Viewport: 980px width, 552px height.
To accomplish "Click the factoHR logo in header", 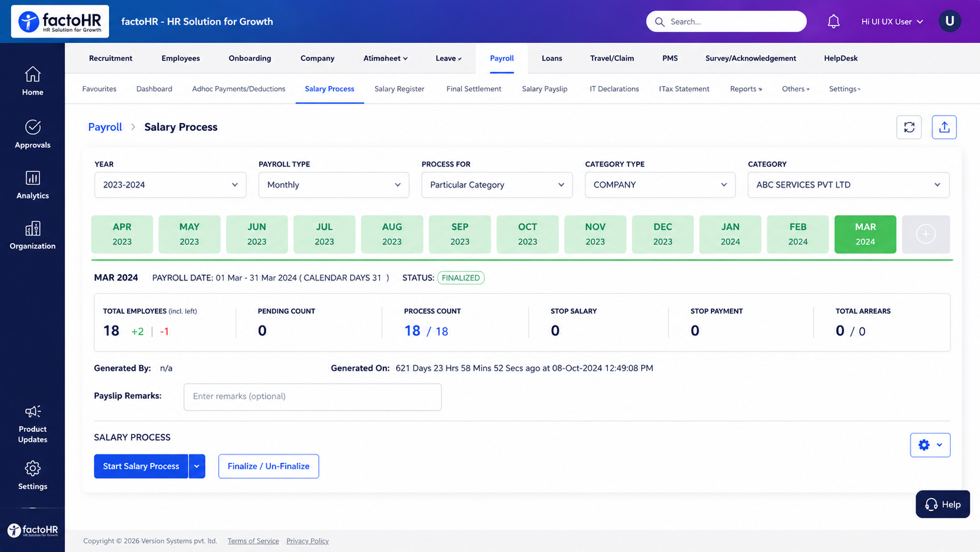I will 60,22.
